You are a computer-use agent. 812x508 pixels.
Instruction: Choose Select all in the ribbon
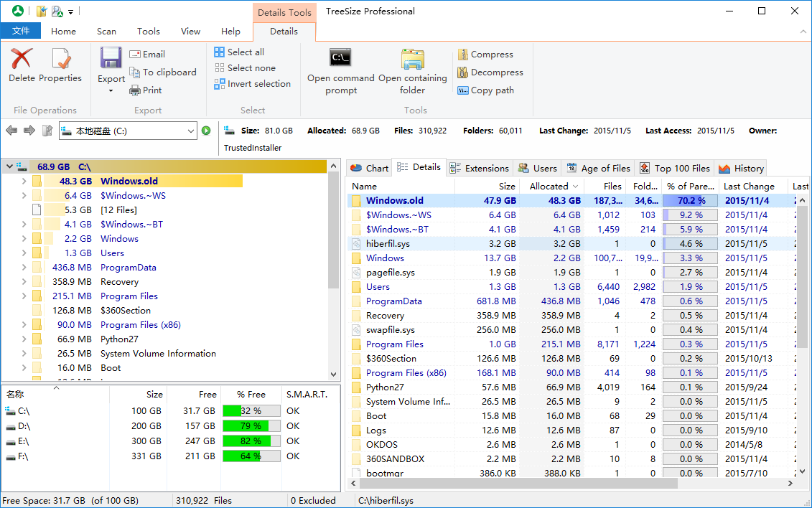point(239,52)
